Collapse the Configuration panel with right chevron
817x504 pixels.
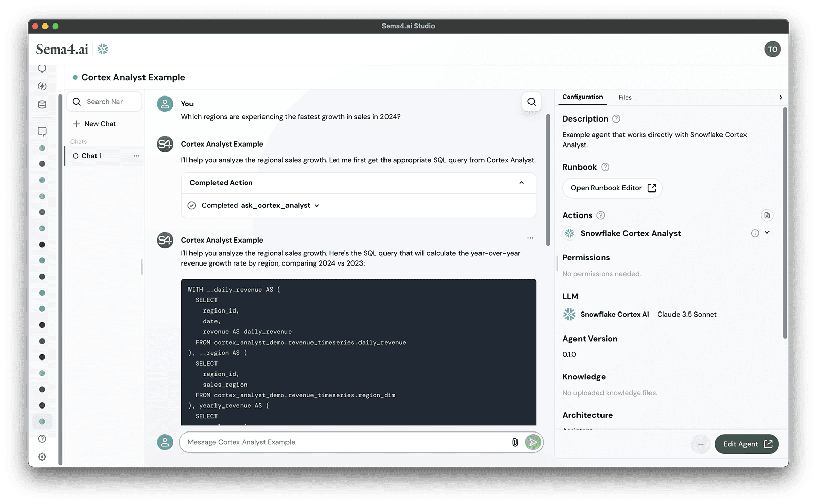pyautogui.click(x=781, y=97)
